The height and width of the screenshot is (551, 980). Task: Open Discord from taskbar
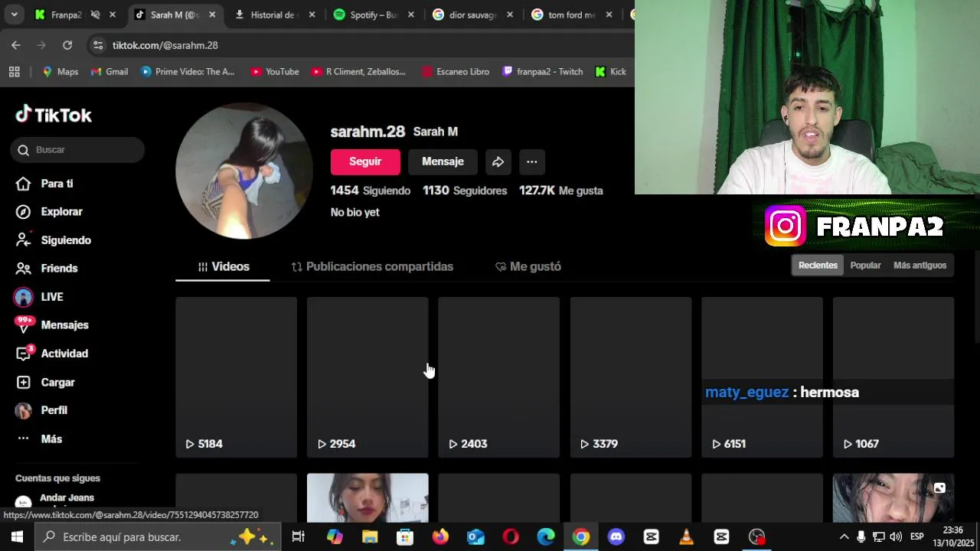pos(616,536)
